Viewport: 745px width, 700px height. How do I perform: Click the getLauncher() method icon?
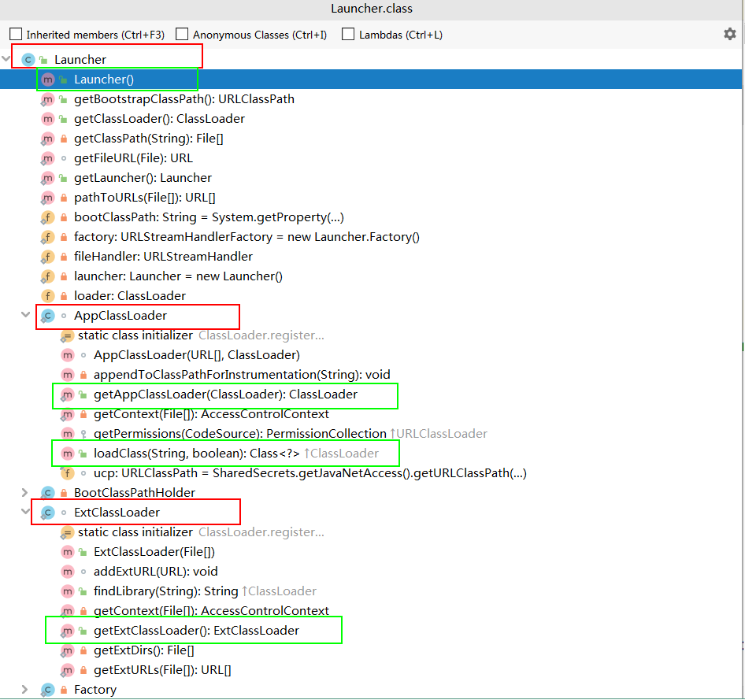(47, 178)
